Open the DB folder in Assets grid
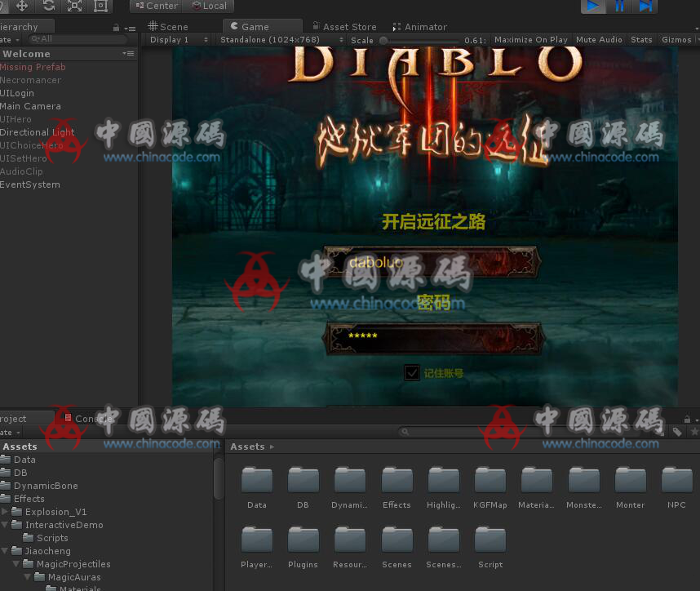Screen dimensions: 700x591 click(303, 480)
